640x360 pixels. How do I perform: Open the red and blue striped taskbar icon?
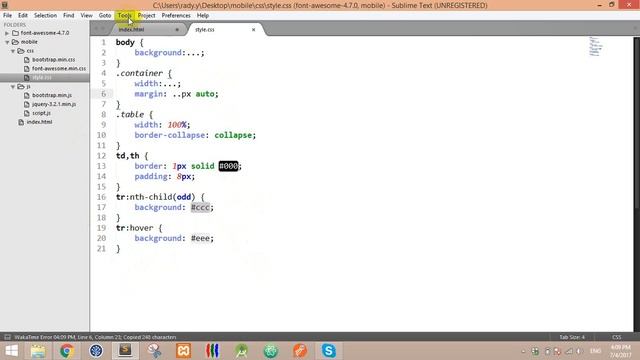[212, 351]
